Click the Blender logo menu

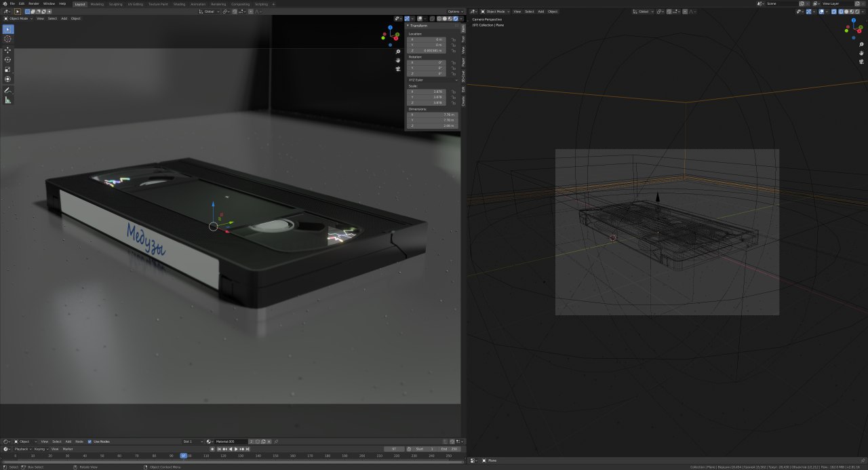click(5, 3)
